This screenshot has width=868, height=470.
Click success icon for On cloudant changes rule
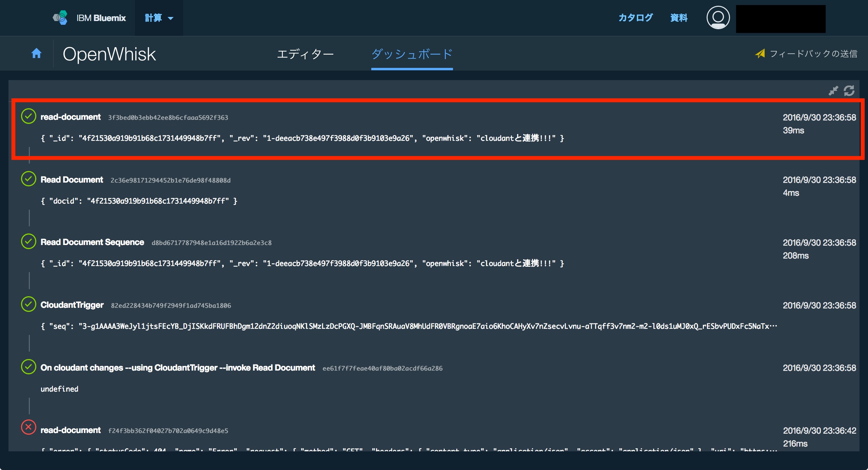(28, 367)
